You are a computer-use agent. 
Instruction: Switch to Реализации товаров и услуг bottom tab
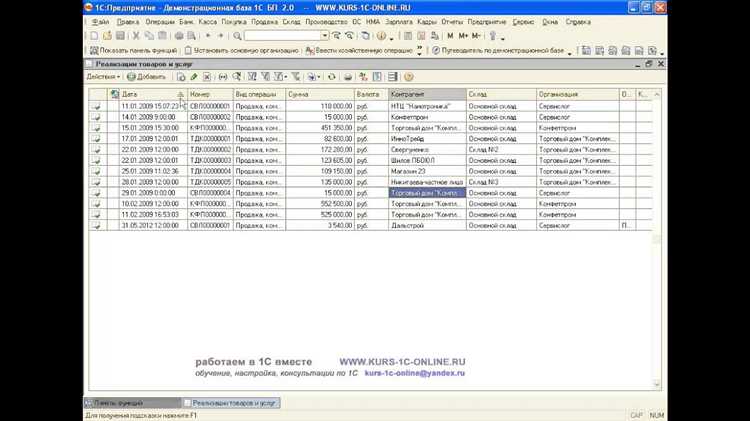click(x=232, y=403)
